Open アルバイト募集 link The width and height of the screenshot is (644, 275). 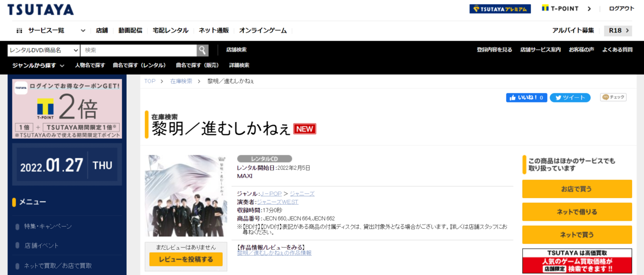tap(573, 31)
